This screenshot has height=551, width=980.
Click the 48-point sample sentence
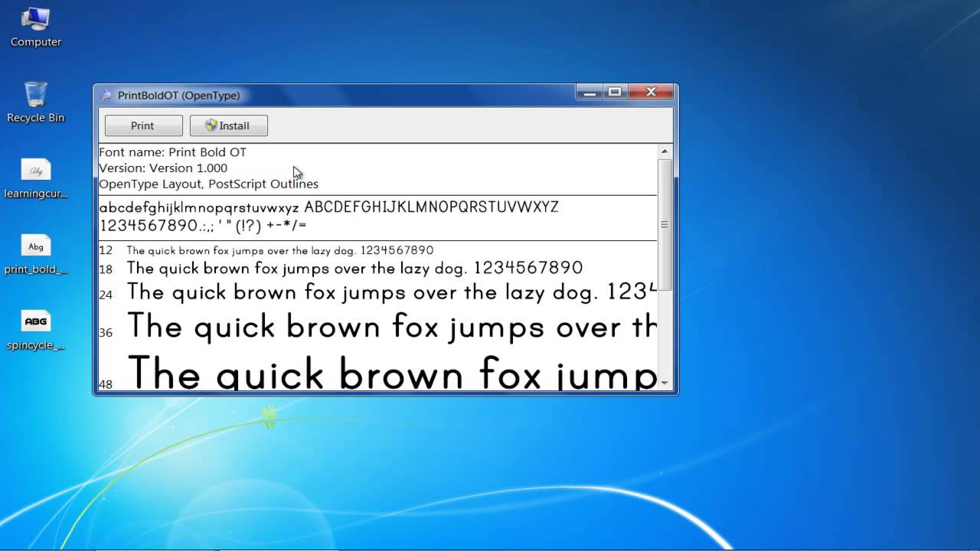391,372
